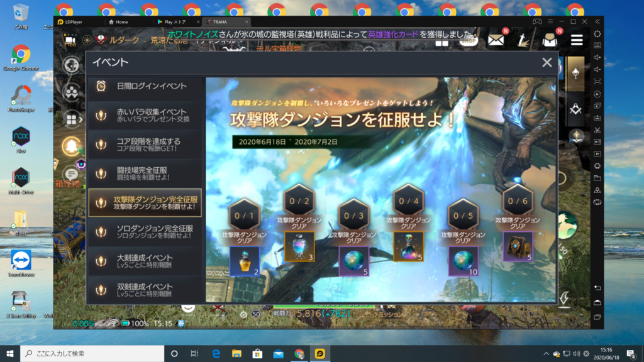
Task: Close the イベント dialog
Action: pos(547,62)
